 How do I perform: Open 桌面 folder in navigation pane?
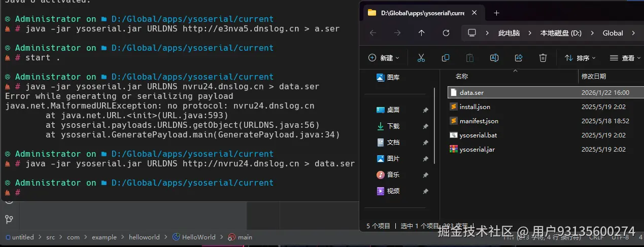388,110
